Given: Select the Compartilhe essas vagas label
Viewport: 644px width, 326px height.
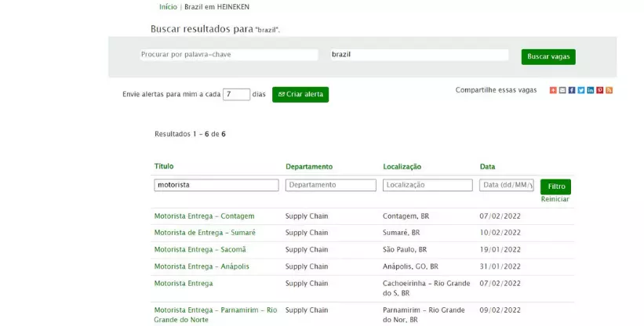Looking at the screenshot, I should click(496, 90).
